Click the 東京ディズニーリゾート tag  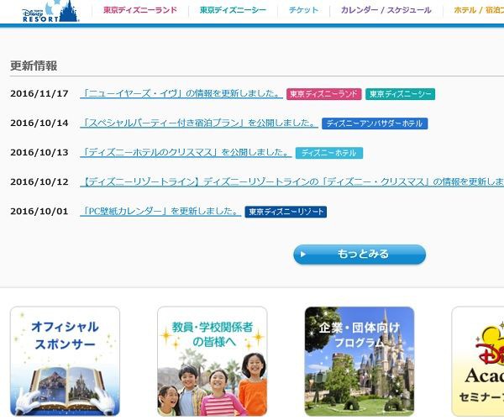tap(286, 212)
